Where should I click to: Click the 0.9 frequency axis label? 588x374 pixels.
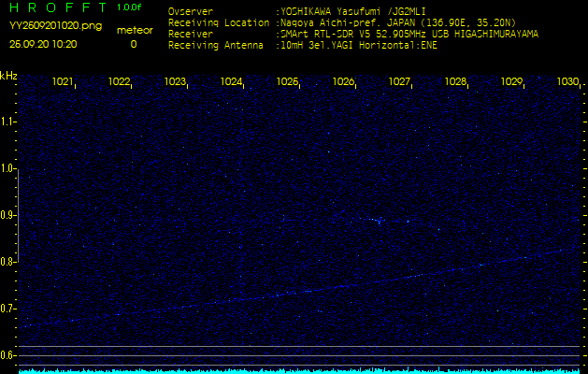pyautogui.click(x=8, y=215)
